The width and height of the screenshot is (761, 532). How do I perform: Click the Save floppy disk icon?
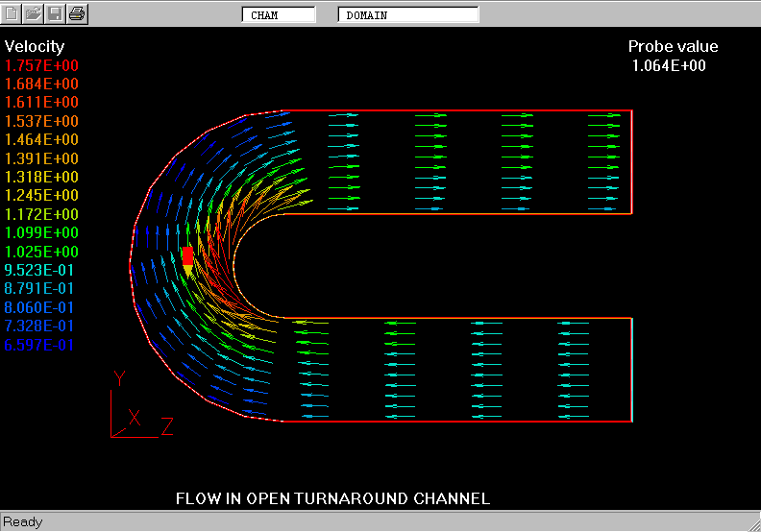click(x=55, y=13)
